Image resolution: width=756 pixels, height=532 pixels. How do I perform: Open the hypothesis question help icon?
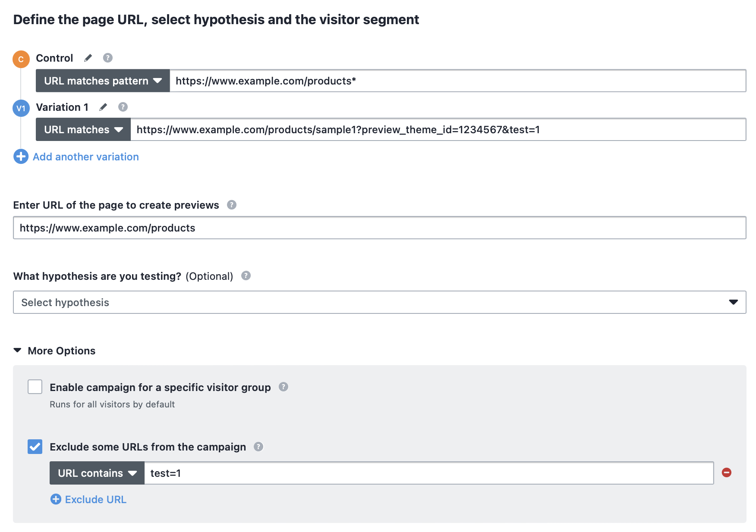pyautogui.click(x=246, y=275)
